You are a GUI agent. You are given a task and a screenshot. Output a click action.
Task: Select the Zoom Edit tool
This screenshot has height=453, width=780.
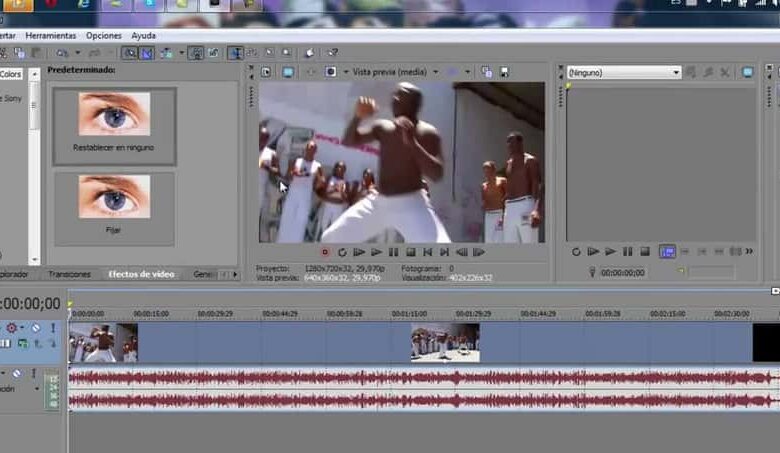point(287,52)
